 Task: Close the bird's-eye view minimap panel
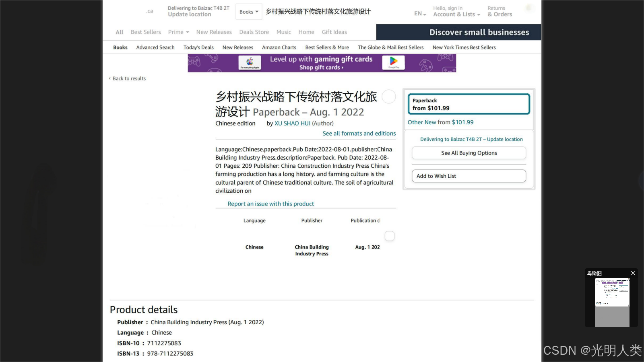(x=633, y=273)
